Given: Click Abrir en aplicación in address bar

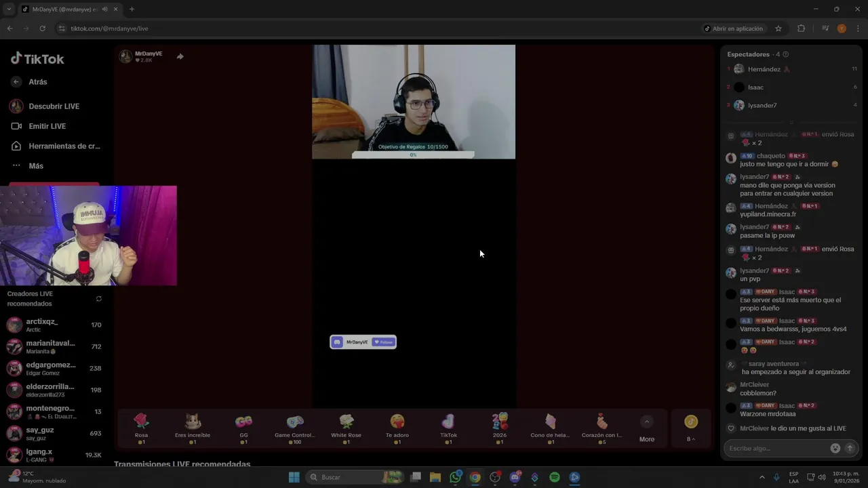Looking at the screenshot, I should pos(733,28).
